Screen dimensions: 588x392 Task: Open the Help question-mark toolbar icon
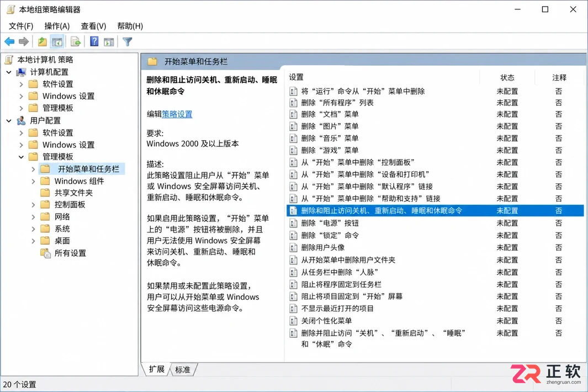[x=94, y=41]
